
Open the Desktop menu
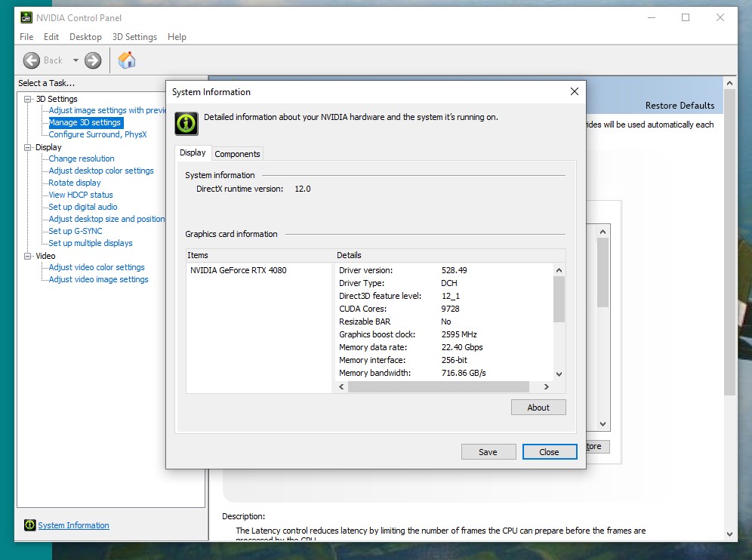click(85, 37)
